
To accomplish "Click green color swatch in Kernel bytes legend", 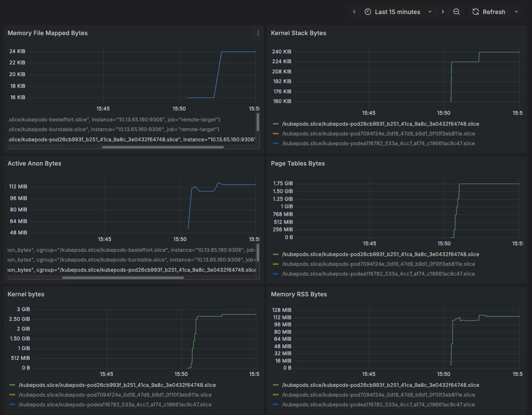I will coord(12,385).
